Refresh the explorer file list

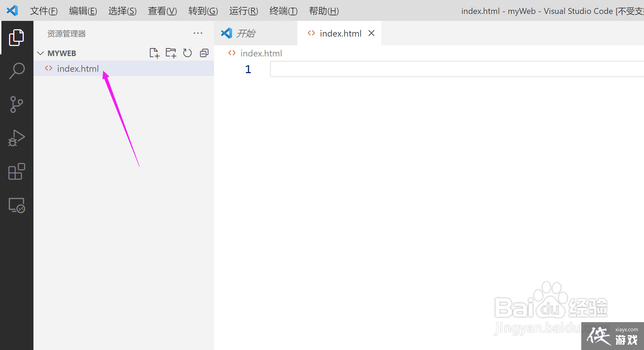point(187,53)
